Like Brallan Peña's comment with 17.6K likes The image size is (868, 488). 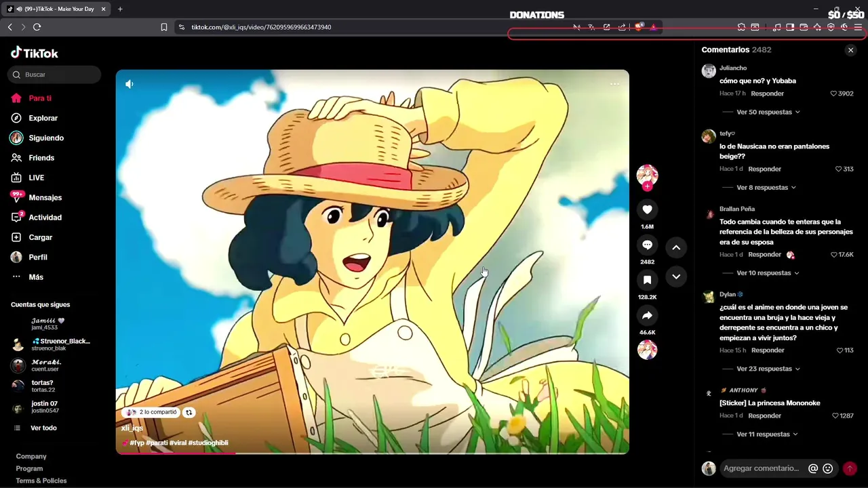[x=834, y=255]
